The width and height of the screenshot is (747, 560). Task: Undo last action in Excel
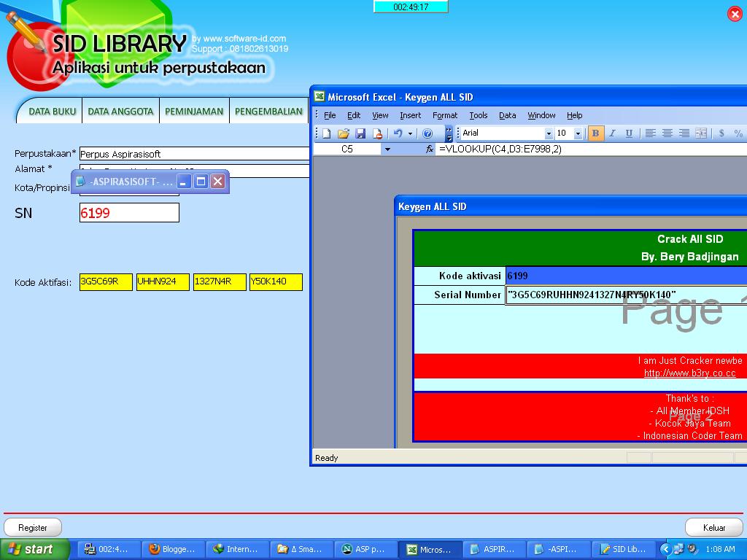(398, 133)
